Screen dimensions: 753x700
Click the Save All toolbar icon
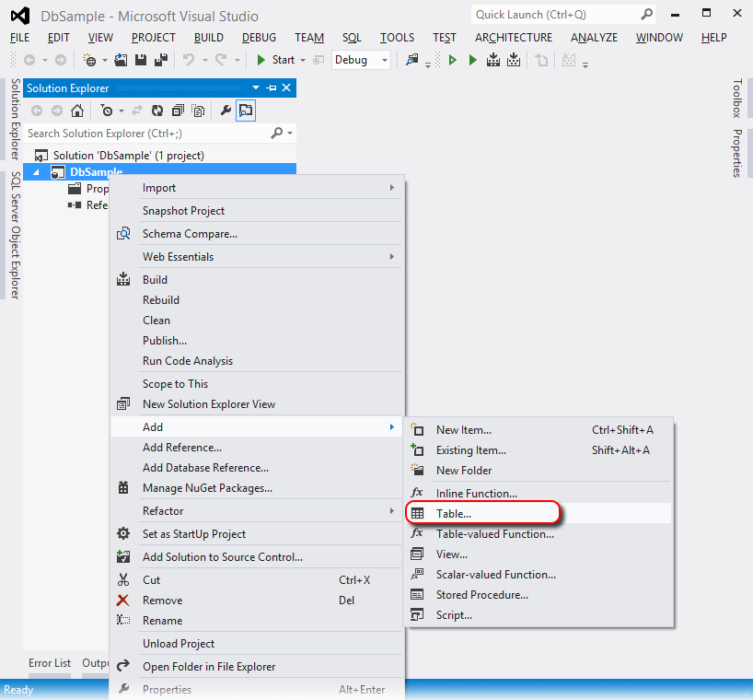click(x=161, y=60)
